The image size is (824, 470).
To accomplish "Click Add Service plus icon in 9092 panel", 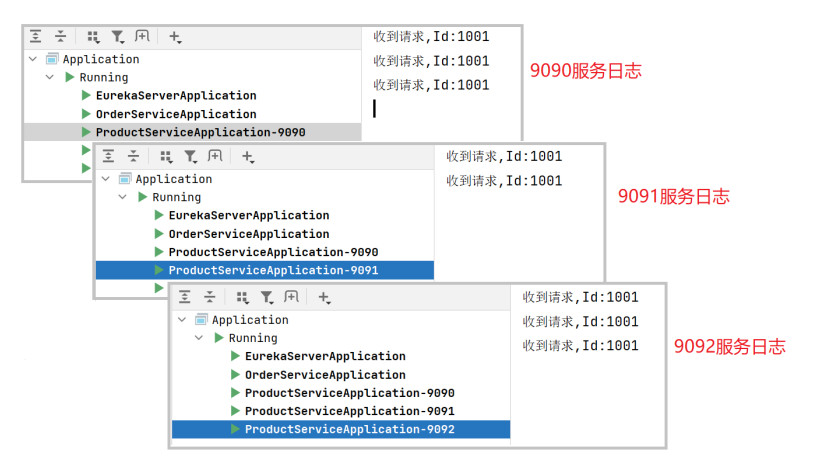I will pos(324,298).
